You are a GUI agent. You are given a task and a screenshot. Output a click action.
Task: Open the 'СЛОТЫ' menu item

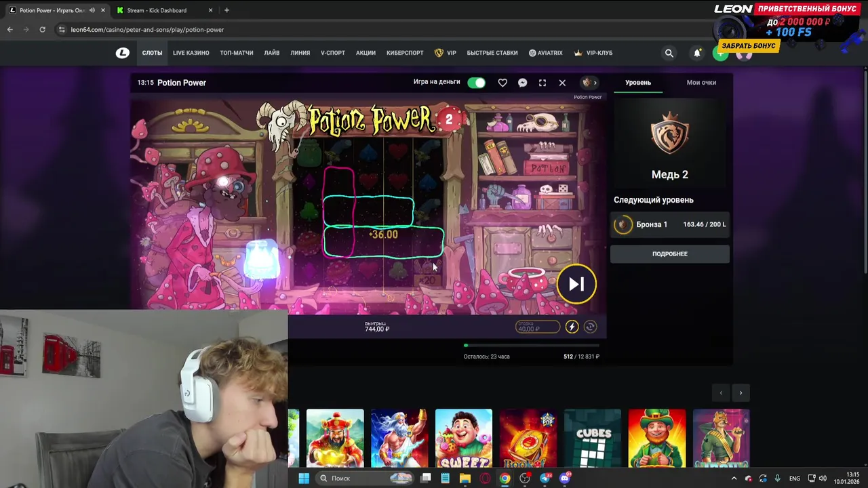[x=152, y=53]
